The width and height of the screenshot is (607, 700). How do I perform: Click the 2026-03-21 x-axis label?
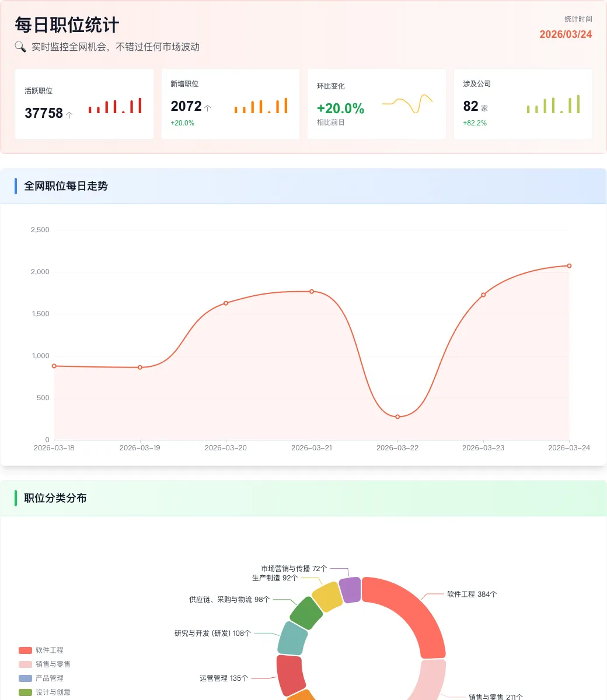312,448
